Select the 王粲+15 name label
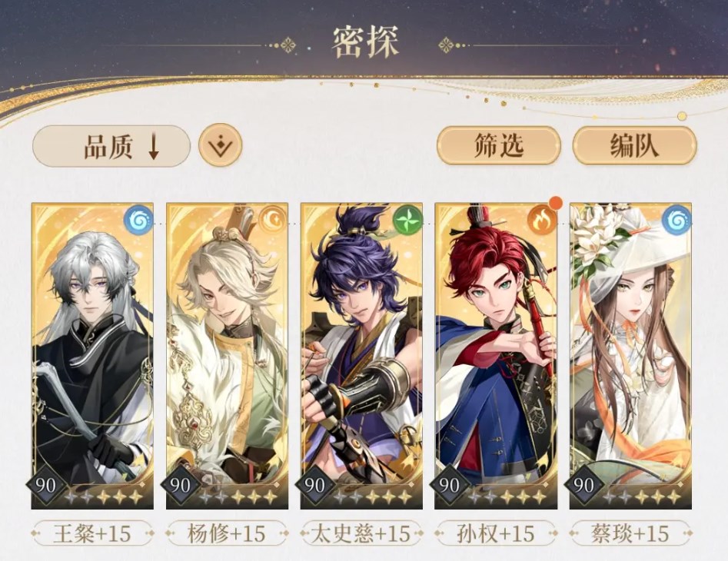Image resolution: width=728 pixels, height=561 pixels. tap(92, 533)
